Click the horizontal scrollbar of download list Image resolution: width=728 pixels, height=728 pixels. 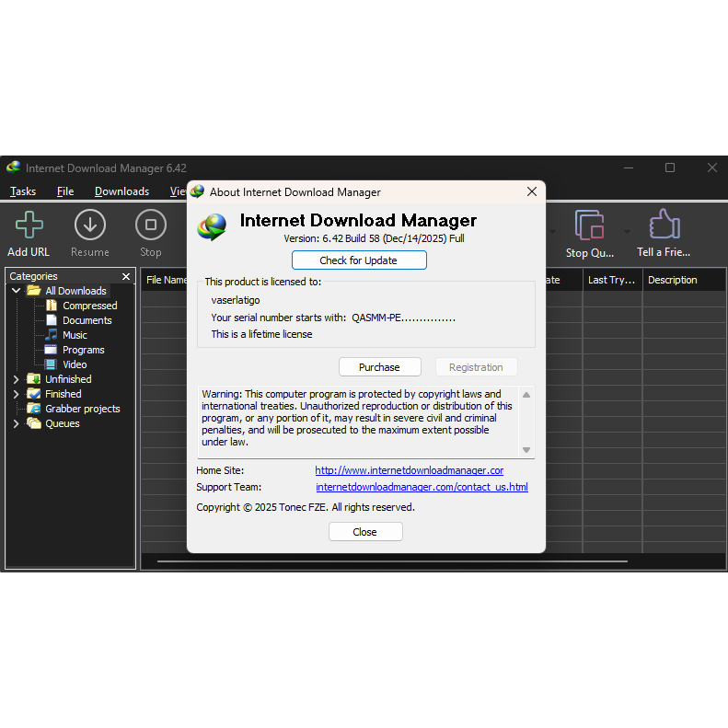(392, 560)
